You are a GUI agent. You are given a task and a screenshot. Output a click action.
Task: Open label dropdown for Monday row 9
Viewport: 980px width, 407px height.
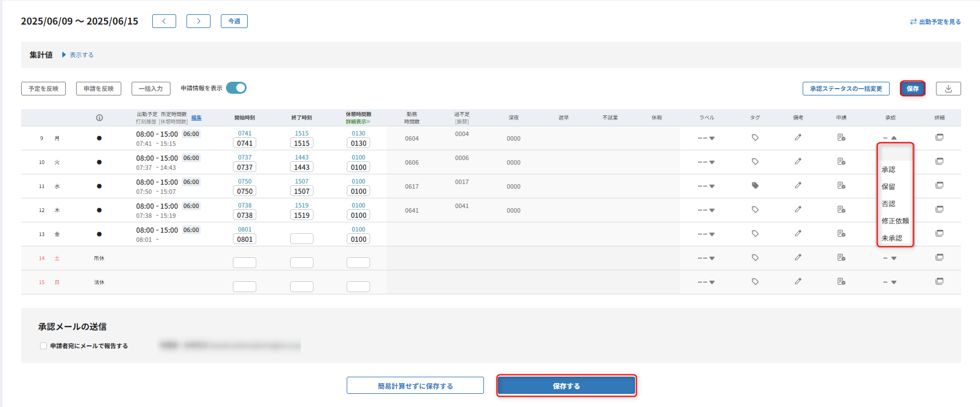tap(706, 138)
